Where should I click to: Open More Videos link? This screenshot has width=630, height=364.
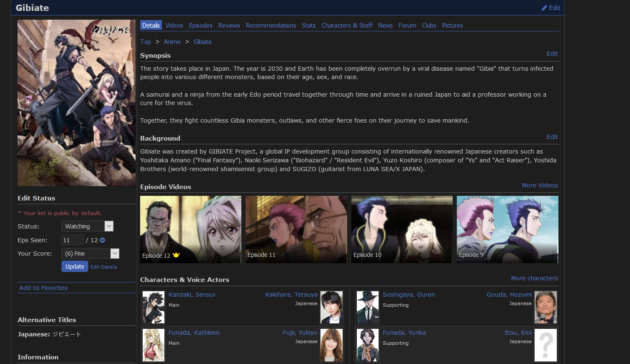[x=540, y=185]
